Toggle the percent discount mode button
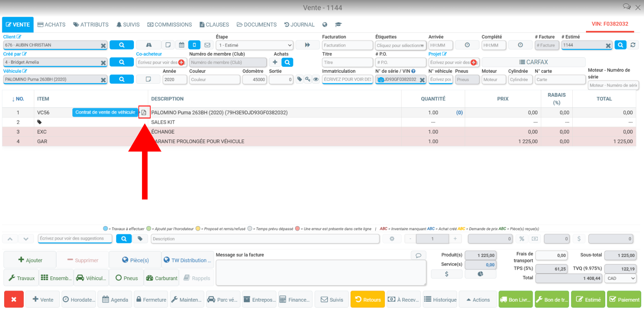The width and height of the screenshot is (644, 310). pos(522,239)
